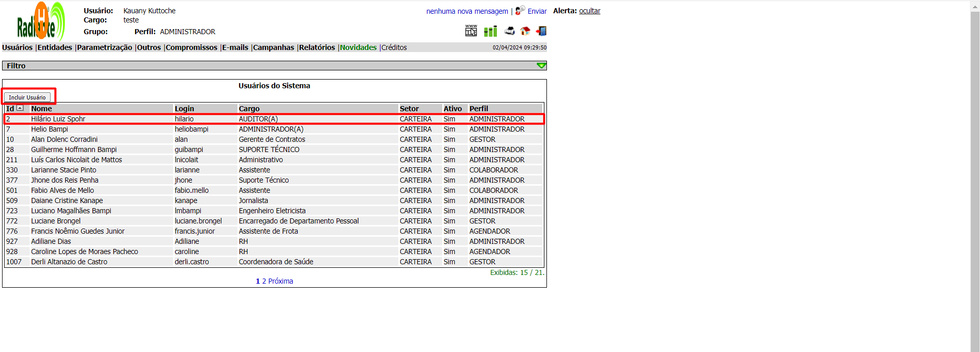
Task: Click the nenhuma nova mensagem link
Action: (467, 11)
